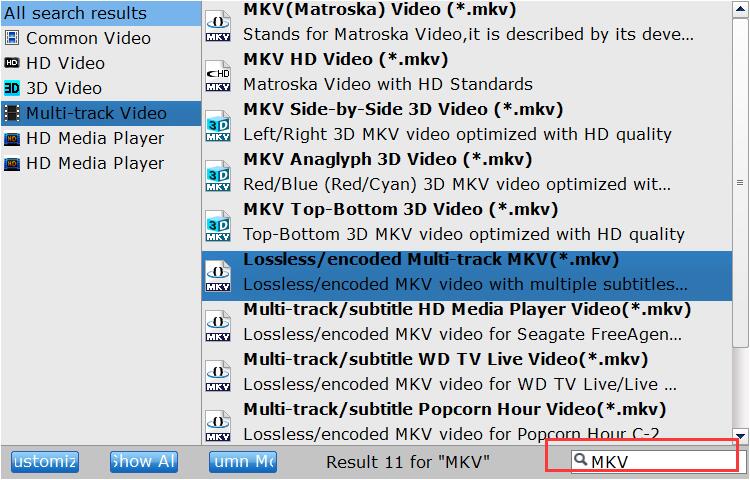Viewport: 750px width, 480px height.
Task: Click description 'Matroska Video with HD Standards'
Action: point(388,85)
